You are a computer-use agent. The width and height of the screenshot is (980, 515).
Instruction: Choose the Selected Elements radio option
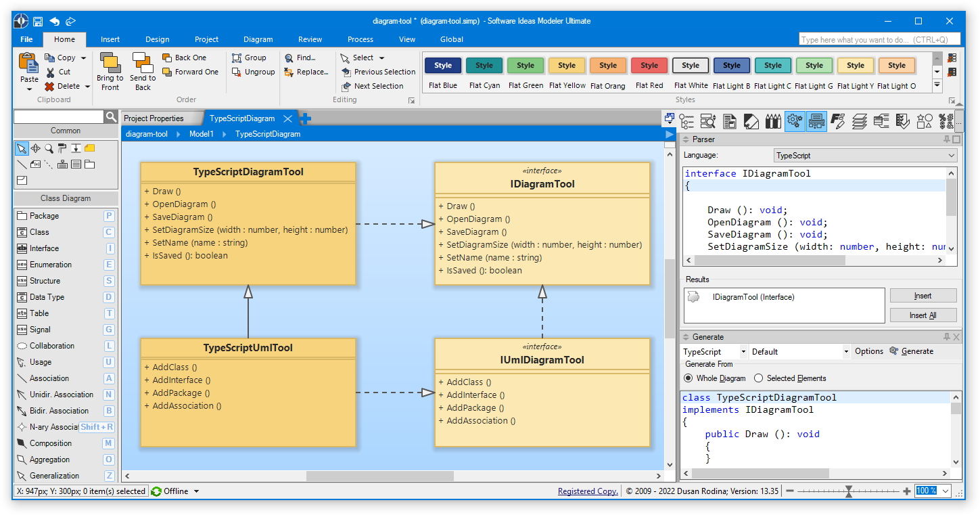pos(758,378)
